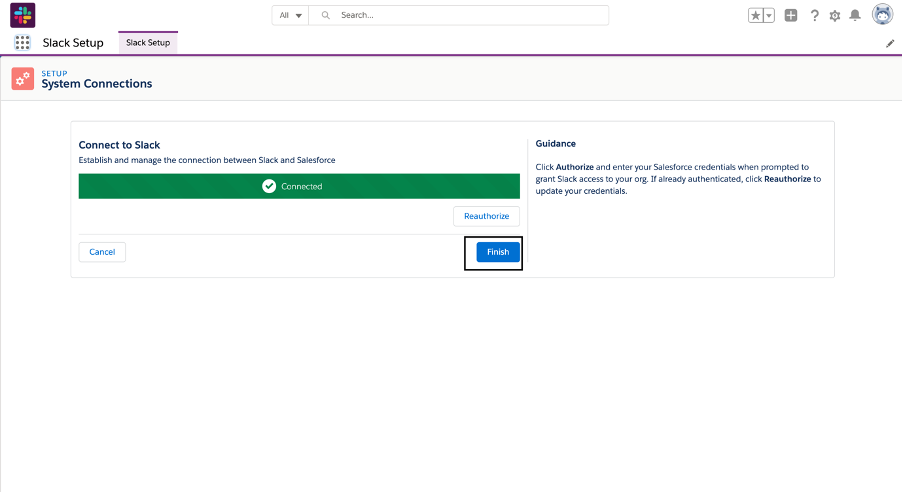
Task: Click the search magnifier icon
Action: pos(326,16)
